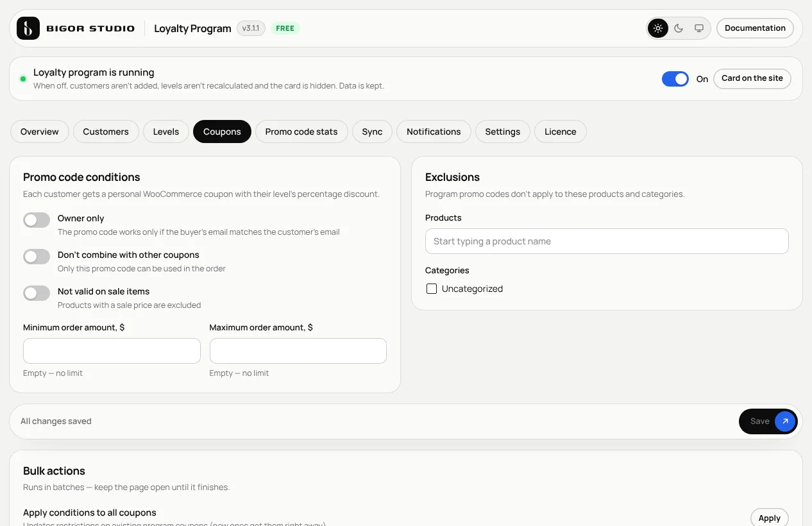This screenshot has height=526, width=812.
Task: Click the Promo code conditions heading
Action: pos(81,177)
